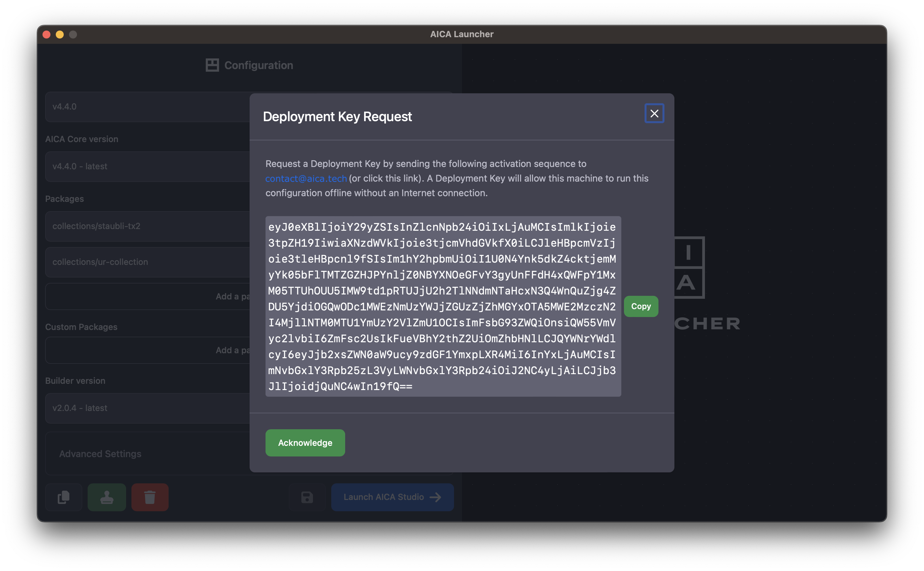
Task: Close the Deployment Key Request dialog
Action: (x=654, y=113)
